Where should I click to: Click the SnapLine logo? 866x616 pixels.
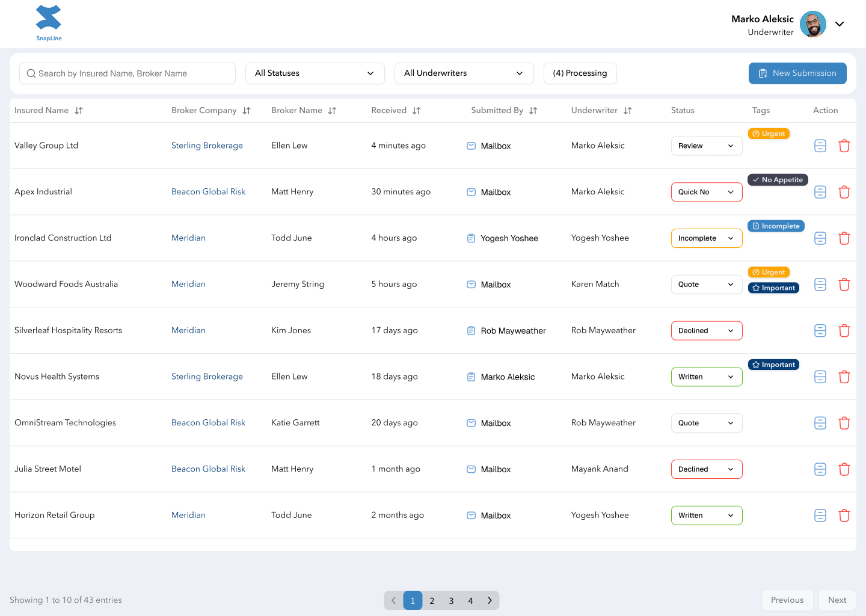coord(49,23)
